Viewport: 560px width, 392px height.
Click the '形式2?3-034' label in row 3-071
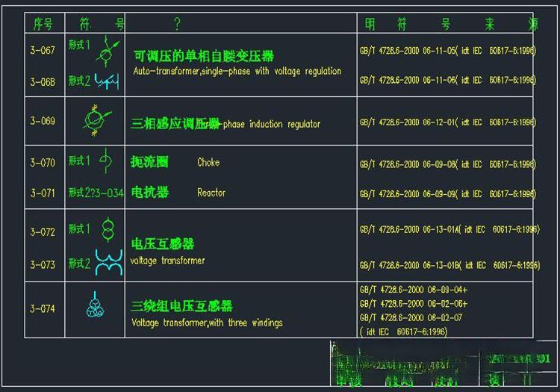coord(96,193)
